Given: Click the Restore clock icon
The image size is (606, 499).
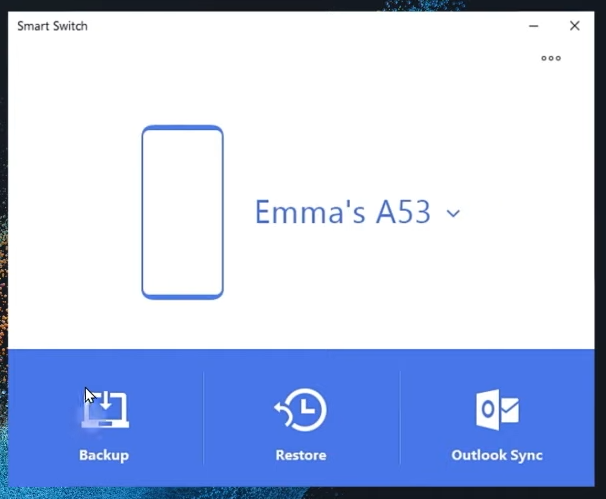Looking at the screenshot, I should pyautogui.click(x=301, y=410).
